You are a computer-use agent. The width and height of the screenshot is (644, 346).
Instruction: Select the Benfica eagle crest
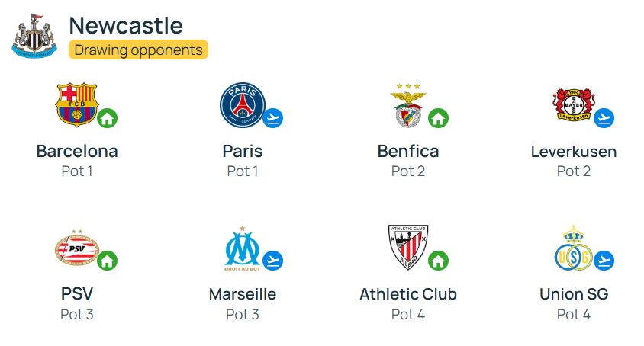(x=408, y=105)
